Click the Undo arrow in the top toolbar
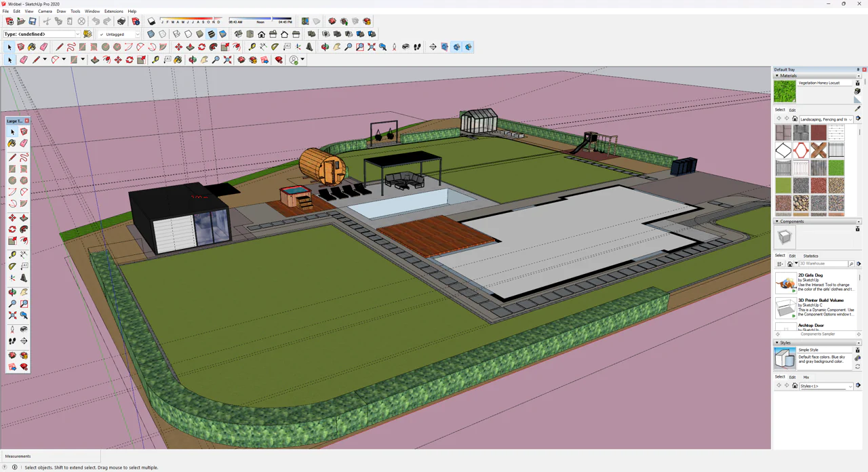The width and height of the screenshot is (868, 472). (x=96, y=22)
